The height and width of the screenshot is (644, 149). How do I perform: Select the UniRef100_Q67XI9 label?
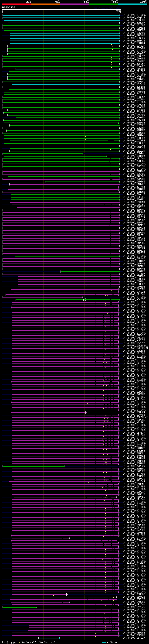pos(133,84)
